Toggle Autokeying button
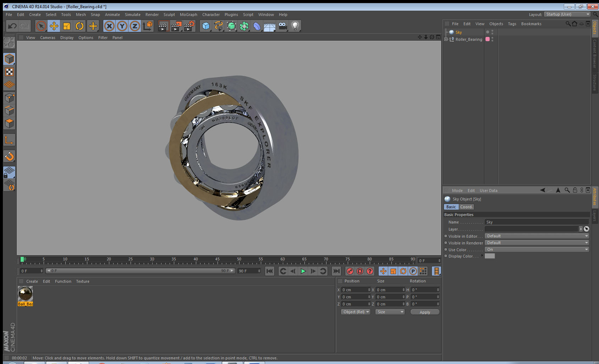Viewport: 599px width, 364px height. (x=360, y=271)
